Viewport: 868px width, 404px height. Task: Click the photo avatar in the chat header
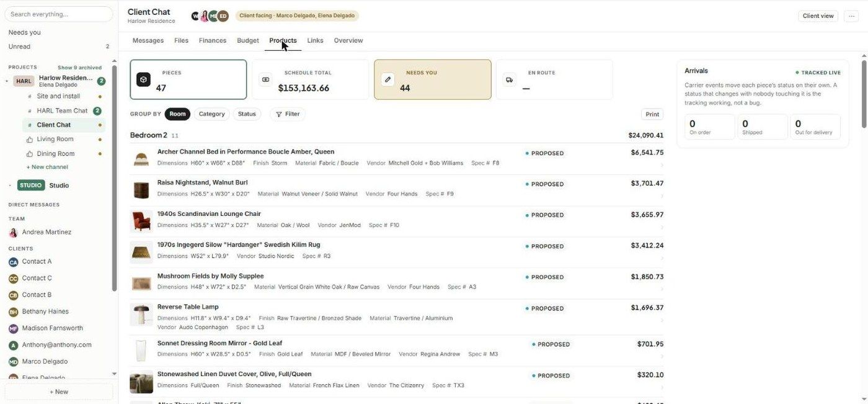tap(205, 16)
